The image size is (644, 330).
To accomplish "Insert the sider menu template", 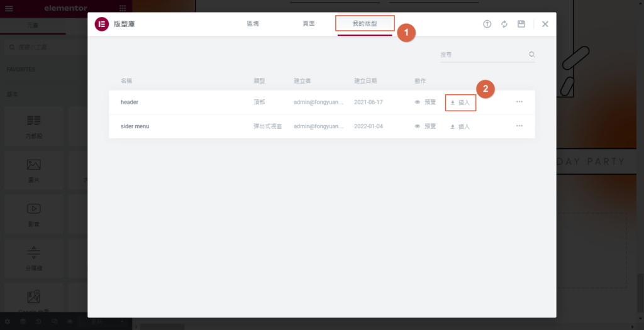I will pyautogui.click(x=460, y=126).
